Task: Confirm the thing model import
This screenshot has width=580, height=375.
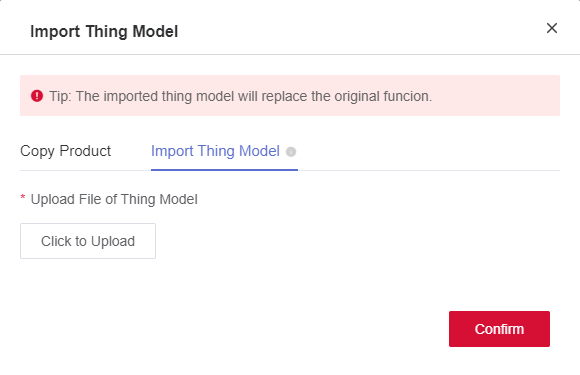Action: 499,329
